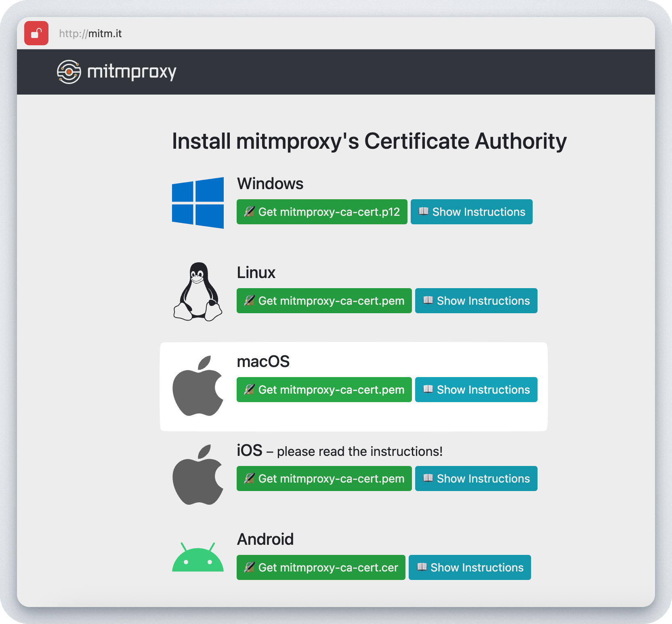Click the Install mitmproxy's Certificate Authority title
Screen dimensions: 672x624
pyautogui.click(x=369, y=141)
